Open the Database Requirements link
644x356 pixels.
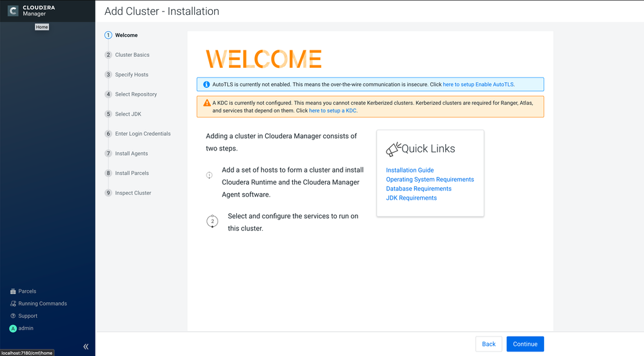[419, 188]
